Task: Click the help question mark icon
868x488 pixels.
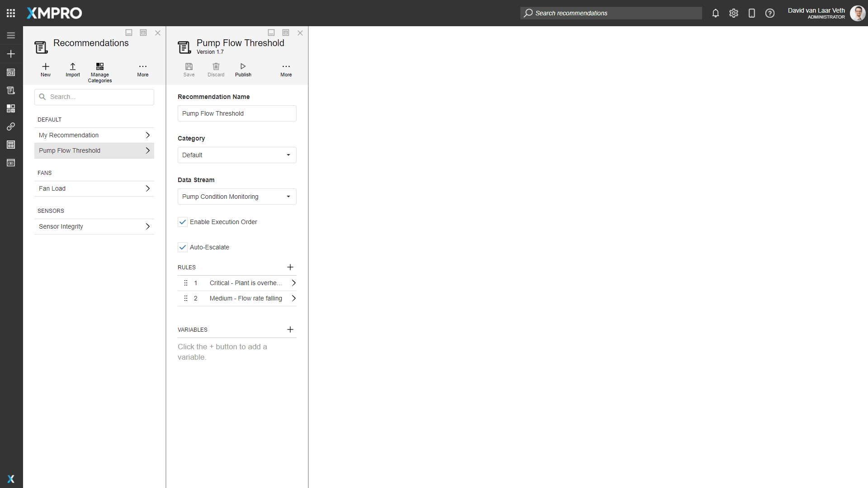Action: (769, 13)
